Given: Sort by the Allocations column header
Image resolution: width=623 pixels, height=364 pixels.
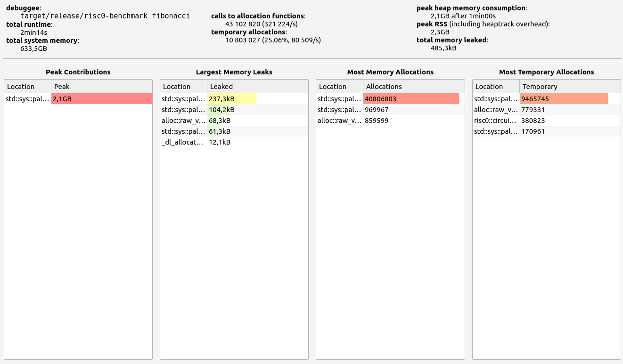Looking at the screenshot, I should (413, 87).
